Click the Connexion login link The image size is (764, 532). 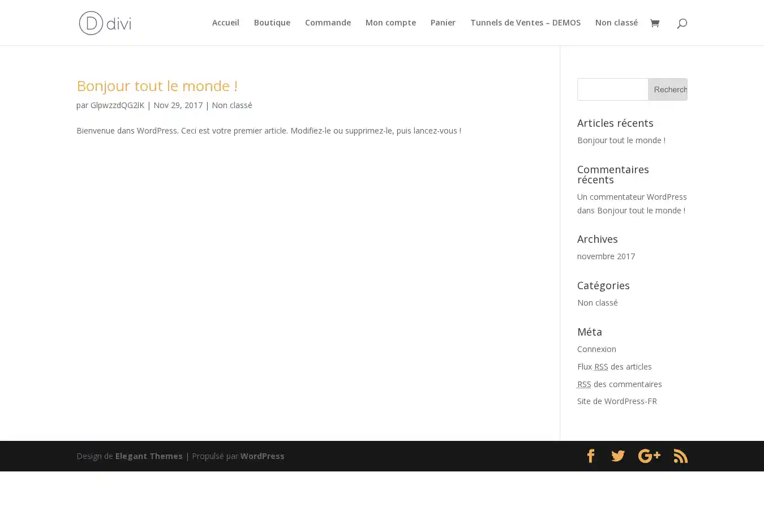coord(596,349)
